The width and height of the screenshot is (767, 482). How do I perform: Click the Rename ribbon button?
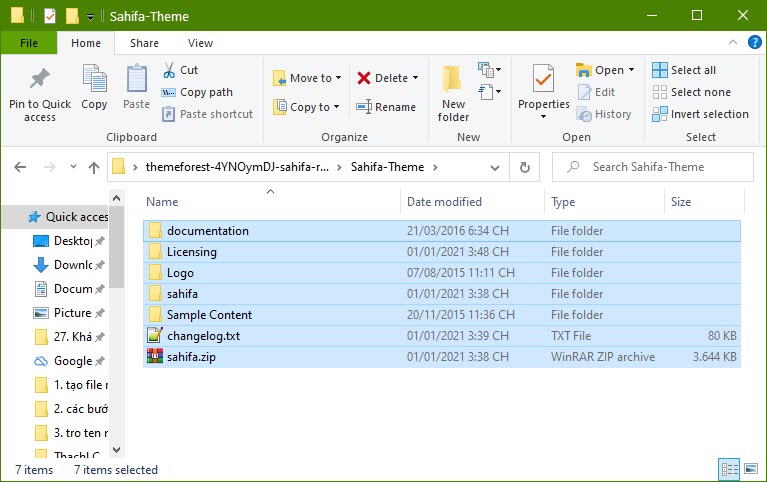[386, 107]
